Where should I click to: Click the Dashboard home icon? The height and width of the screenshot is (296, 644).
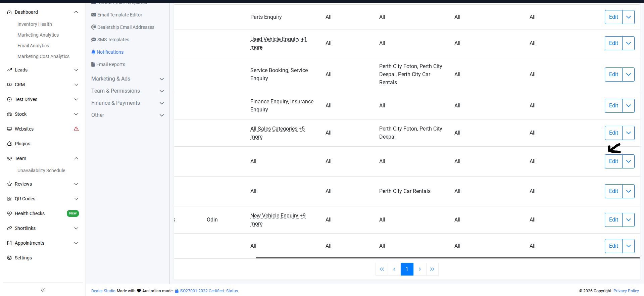pyautogui.click(x=9, y=12)
